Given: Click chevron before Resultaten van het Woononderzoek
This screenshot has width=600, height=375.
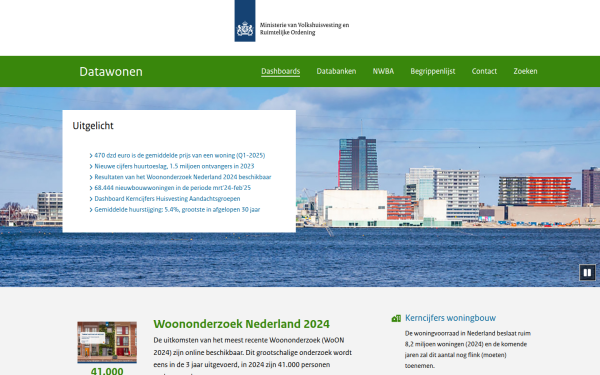Looking at the screenshot, I should click(91, 177).
